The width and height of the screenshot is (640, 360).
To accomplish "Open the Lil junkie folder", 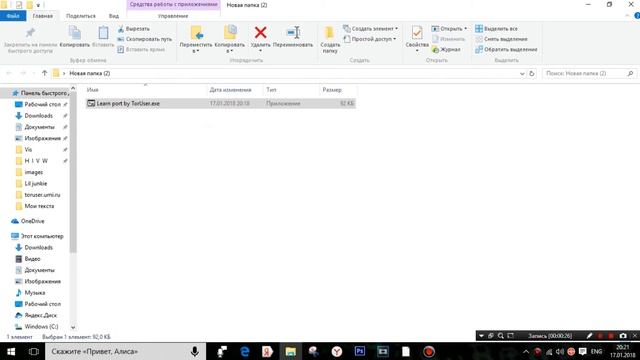I will click(36, 184).
